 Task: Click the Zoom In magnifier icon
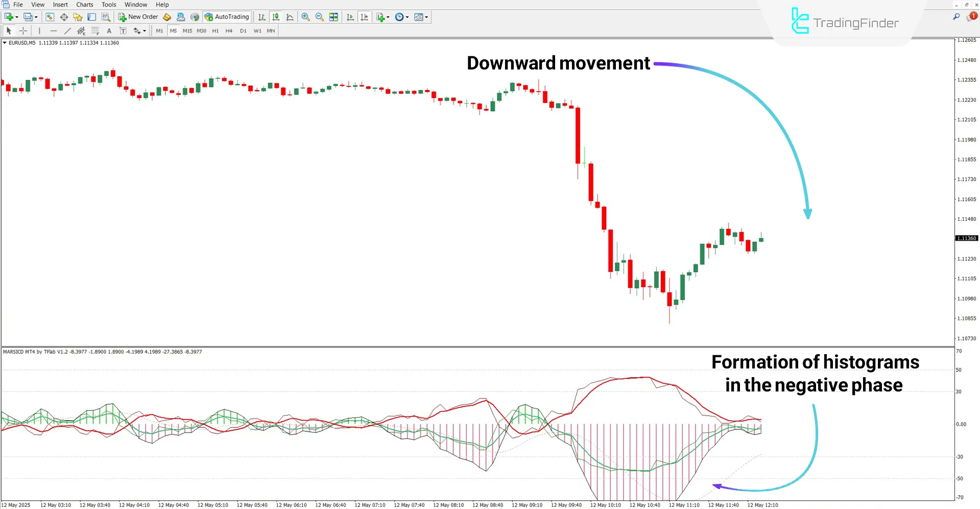(306, 17)
